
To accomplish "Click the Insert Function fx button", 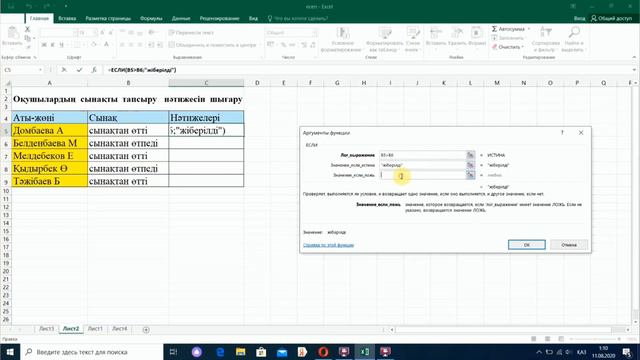I will tap(94, 70).
